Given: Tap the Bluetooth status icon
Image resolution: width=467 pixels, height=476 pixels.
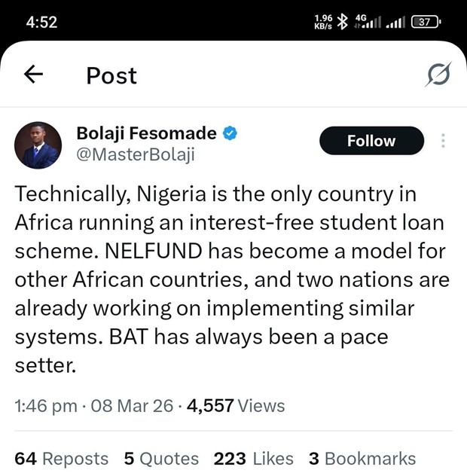Looking at the screenshot, I should click(342, 22).
